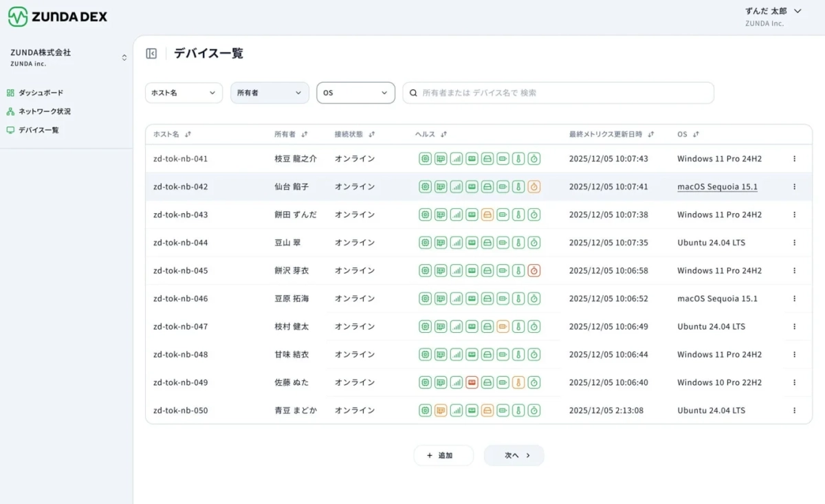Viewport: 825px width, 504px height.
Task: Open the OS filter dropdown
Action: click(355, 92)
